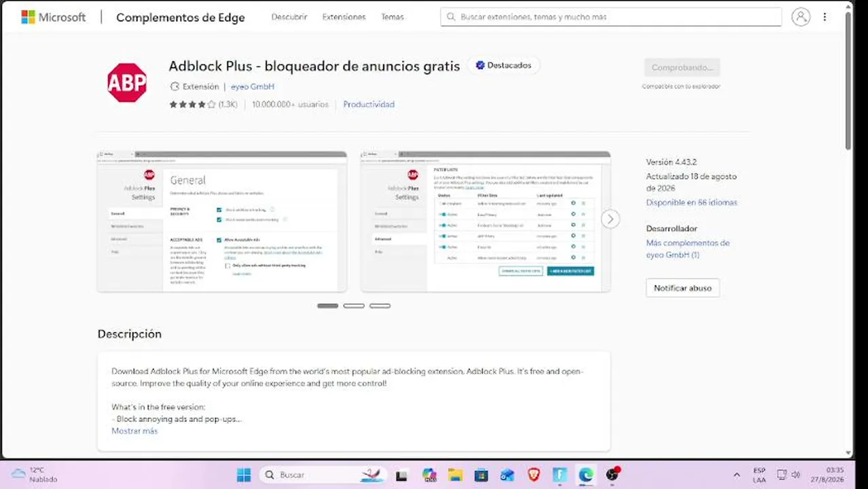Open the Productividad category link
868x489 pixels.
point(369,105)
